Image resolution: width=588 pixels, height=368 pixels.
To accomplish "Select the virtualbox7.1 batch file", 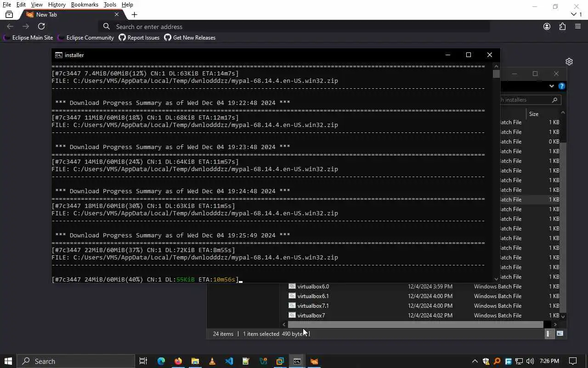I will coord(313,306).
